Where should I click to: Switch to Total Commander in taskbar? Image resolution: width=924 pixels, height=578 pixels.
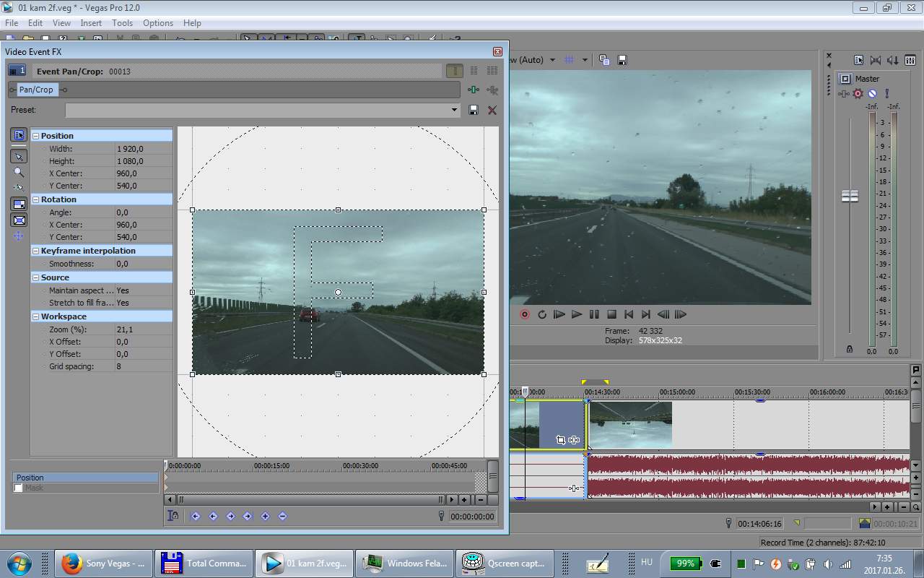(x=204, y=563)
